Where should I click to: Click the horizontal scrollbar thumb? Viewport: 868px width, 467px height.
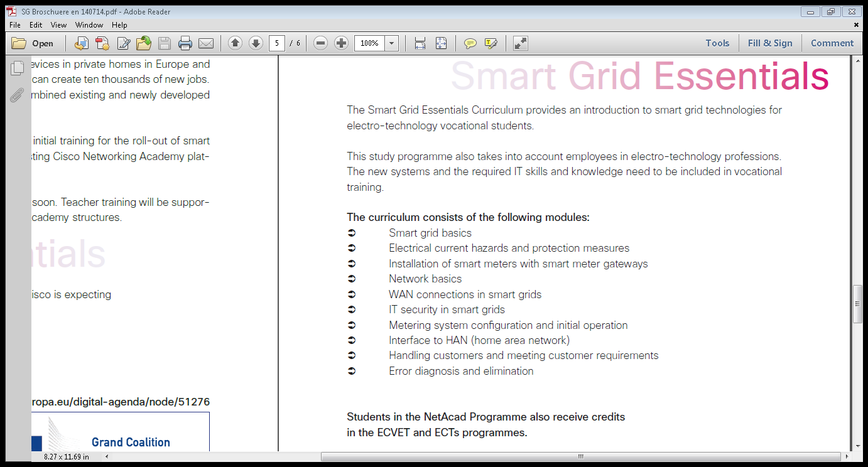click(x=581, y=456)
